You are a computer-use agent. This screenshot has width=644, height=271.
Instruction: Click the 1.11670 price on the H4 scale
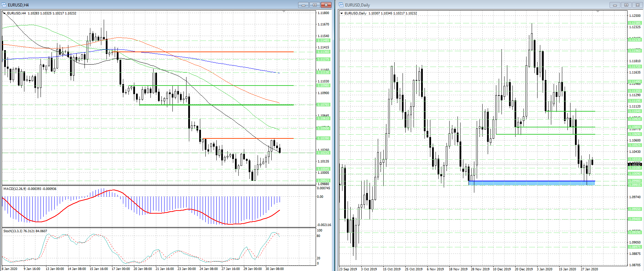click(323, 24)
